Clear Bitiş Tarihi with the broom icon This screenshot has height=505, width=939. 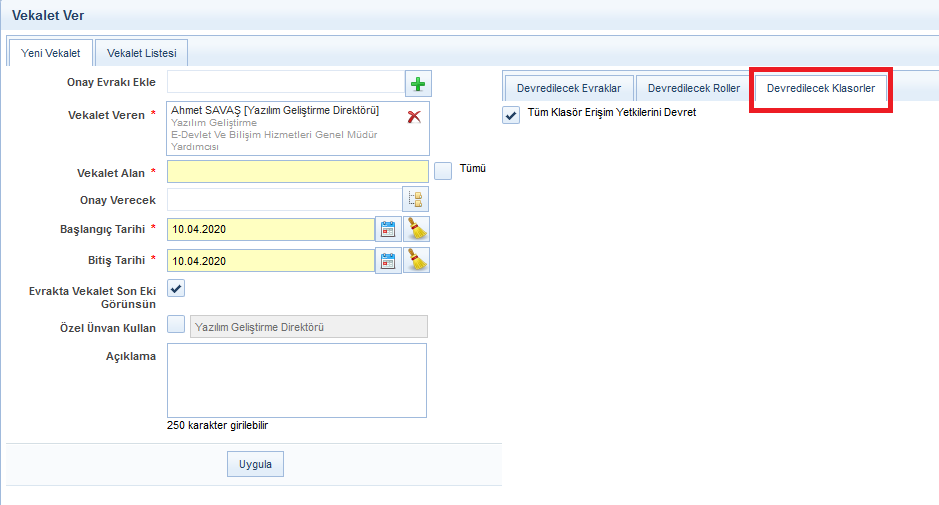click(x=416, y=261)
